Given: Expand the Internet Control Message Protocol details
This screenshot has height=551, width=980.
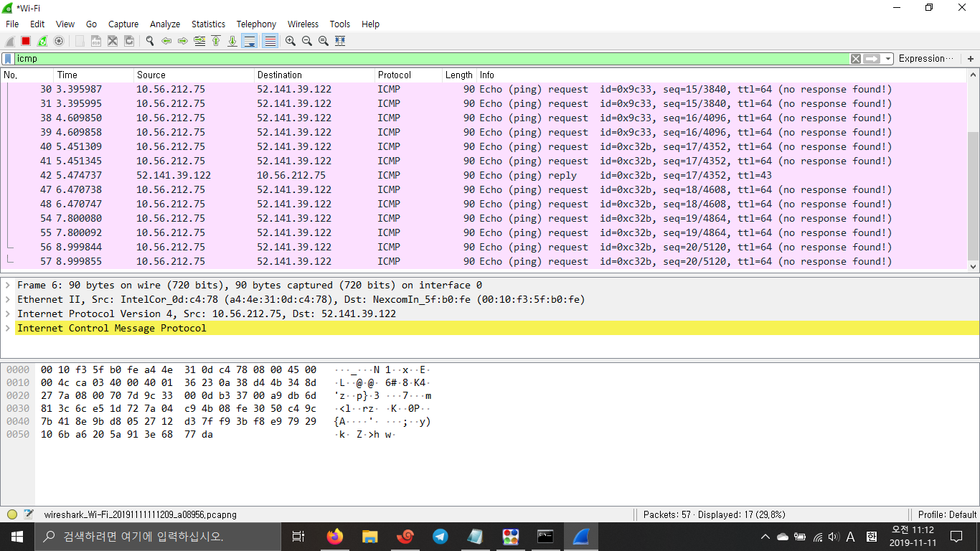Looking at the screenshot, I should (7, 328).
